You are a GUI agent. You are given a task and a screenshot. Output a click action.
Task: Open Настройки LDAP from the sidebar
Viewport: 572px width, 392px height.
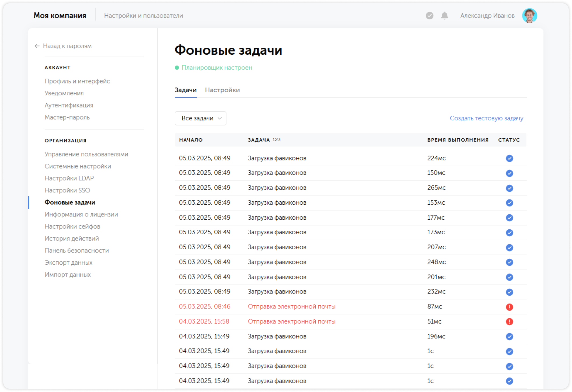tap(69, 178)
